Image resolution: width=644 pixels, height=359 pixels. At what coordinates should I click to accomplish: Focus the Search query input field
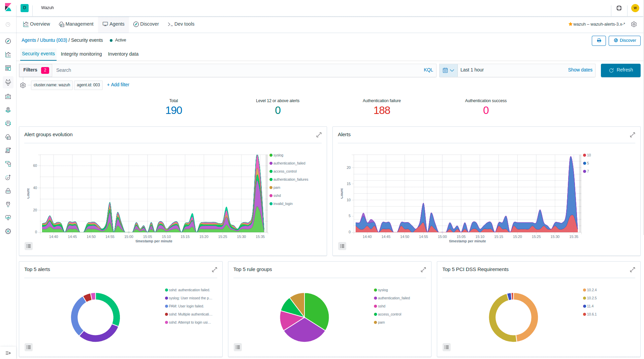(x=236, y=70)
